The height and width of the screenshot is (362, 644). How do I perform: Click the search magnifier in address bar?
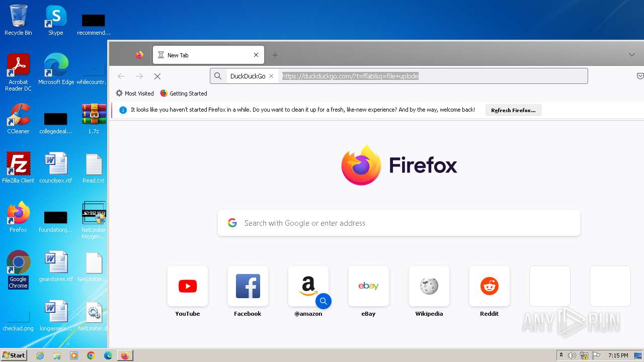[x=217, y=76]
